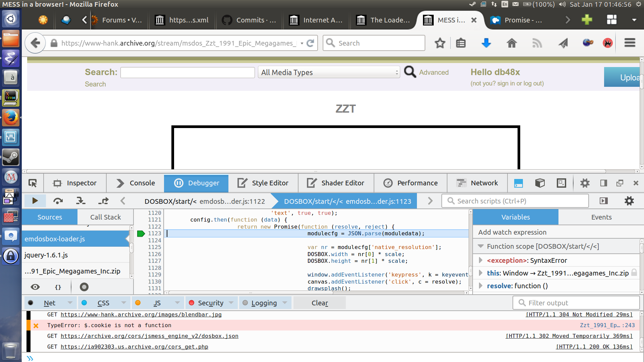Click the prettify source braces icon

tap(58, 287)
